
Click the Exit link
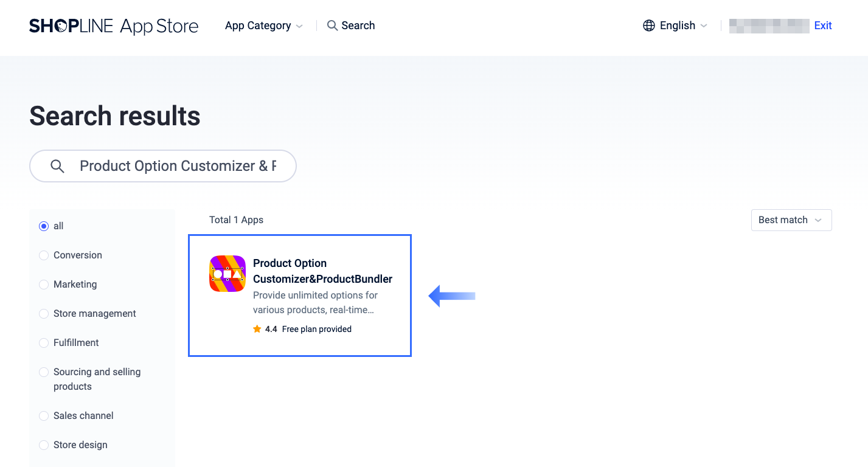tap(822, 26)
